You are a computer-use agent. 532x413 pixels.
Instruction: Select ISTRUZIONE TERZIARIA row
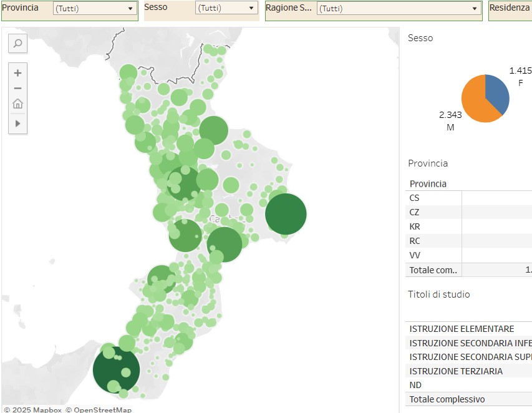tap(468, 371)
